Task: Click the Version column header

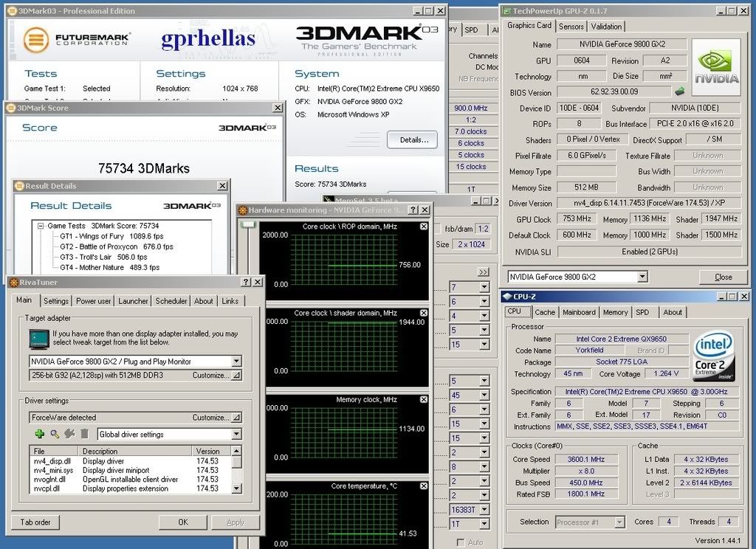Action: click(212, 451)
